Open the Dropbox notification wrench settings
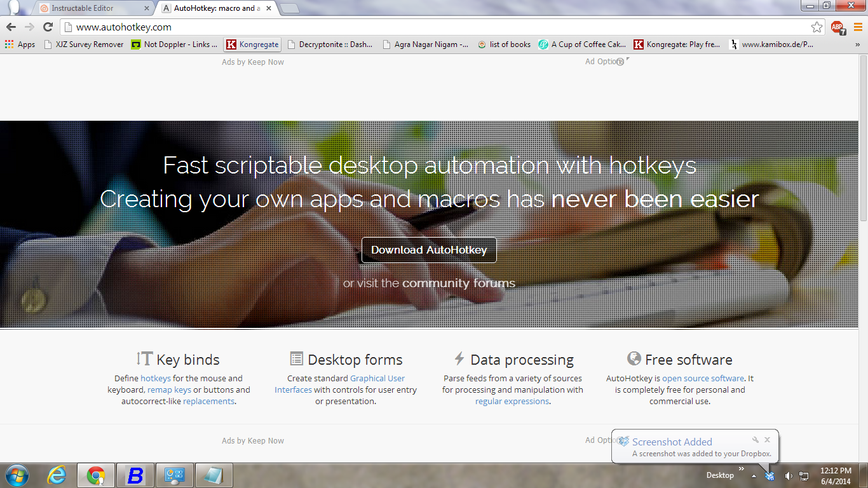Image resolution: width=868 pixels, height=488 pixels. [756, 440]
